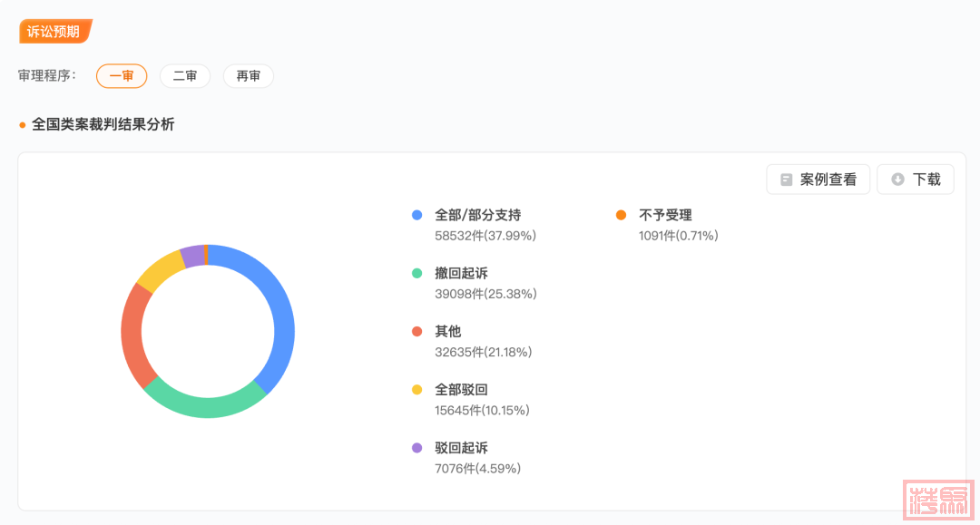980x525 pixels.
Task: Click the blue 全部/部分支持 legend dot
Action: (417, 215)
